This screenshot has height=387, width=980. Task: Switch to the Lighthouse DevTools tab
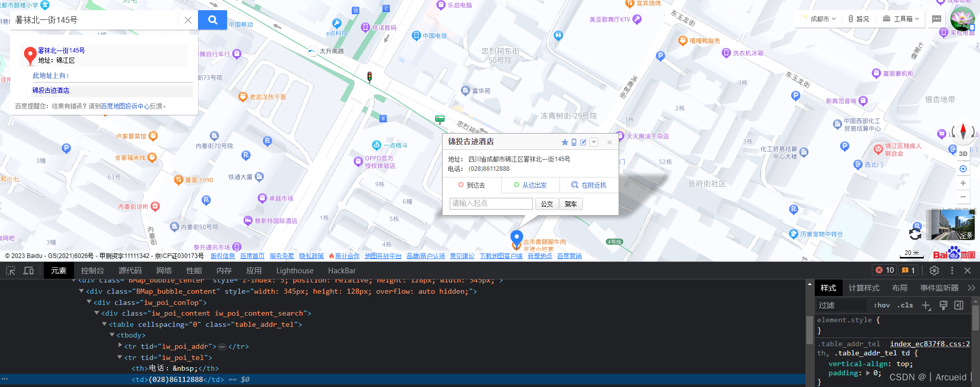pyautogui.click(x=295, y=270)
